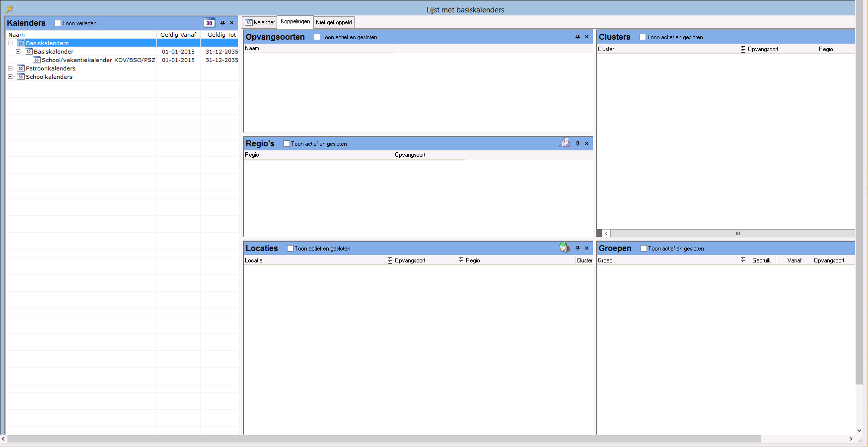Switch to the Kalender tab
The width and height of the screenshot is (868, 447).
(x=260, y=22)
